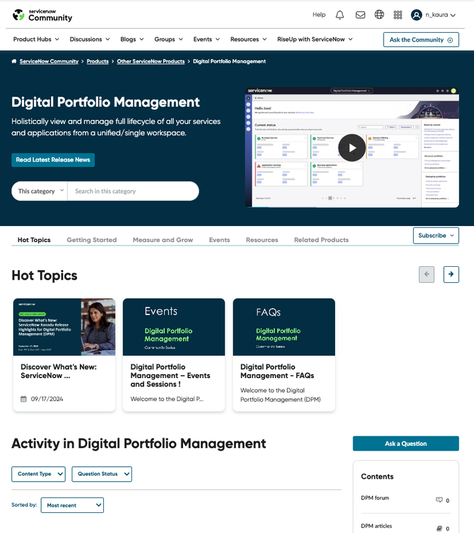Open Other ServiceNow Products breadcrumb link
The width and height of the screenshot is (474, 533).
(151, 61)
